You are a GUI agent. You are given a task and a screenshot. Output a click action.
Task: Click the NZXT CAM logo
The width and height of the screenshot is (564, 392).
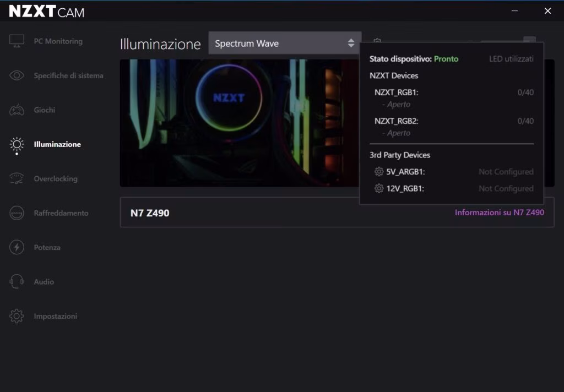click(47, 12)
